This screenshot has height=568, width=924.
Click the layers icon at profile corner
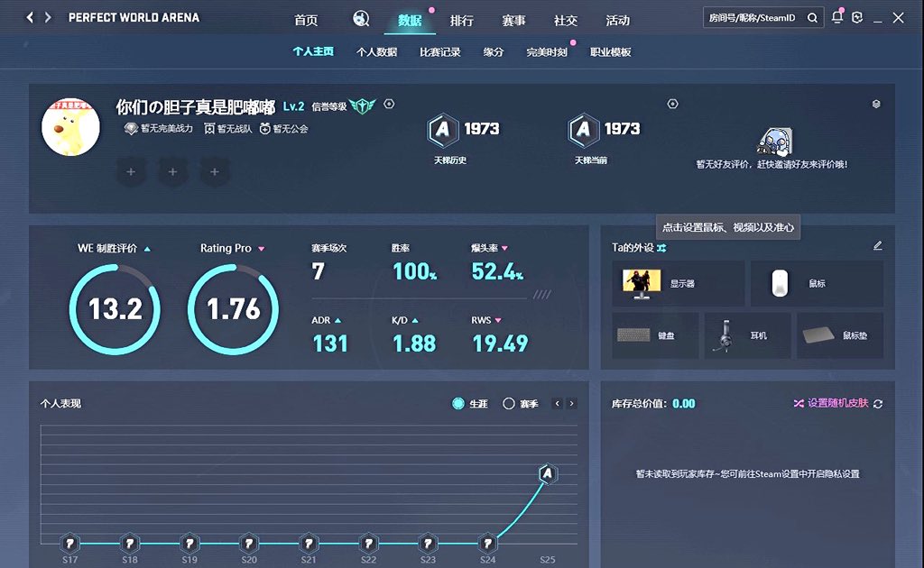[x=876, y=104]
